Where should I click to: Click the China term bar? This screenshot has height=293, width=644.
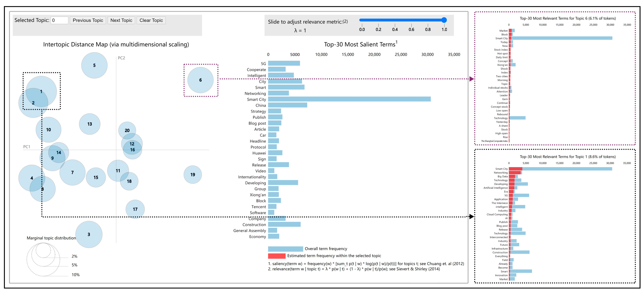(288, 105)
